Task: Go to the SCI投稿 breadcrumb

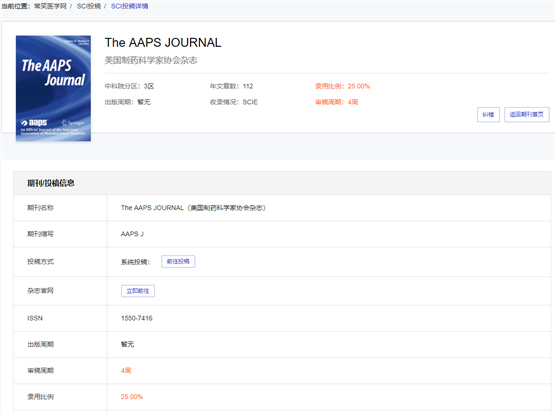Action: 89,6
